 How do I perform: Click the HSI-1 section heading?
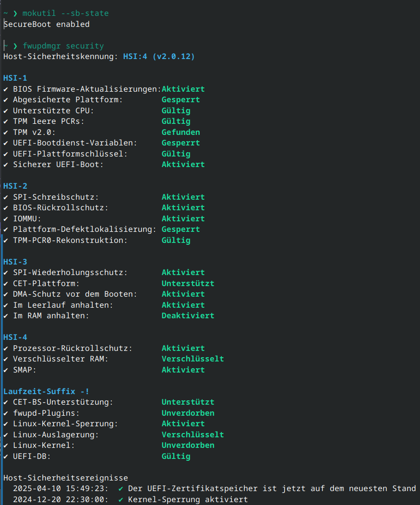[15, 78]
